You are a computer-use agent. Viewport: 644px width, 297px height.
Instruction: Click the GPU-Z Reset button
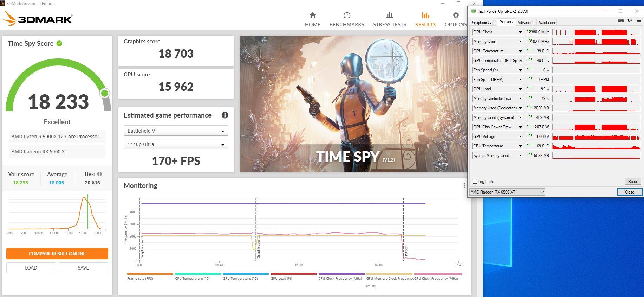(x=633, y=181)
